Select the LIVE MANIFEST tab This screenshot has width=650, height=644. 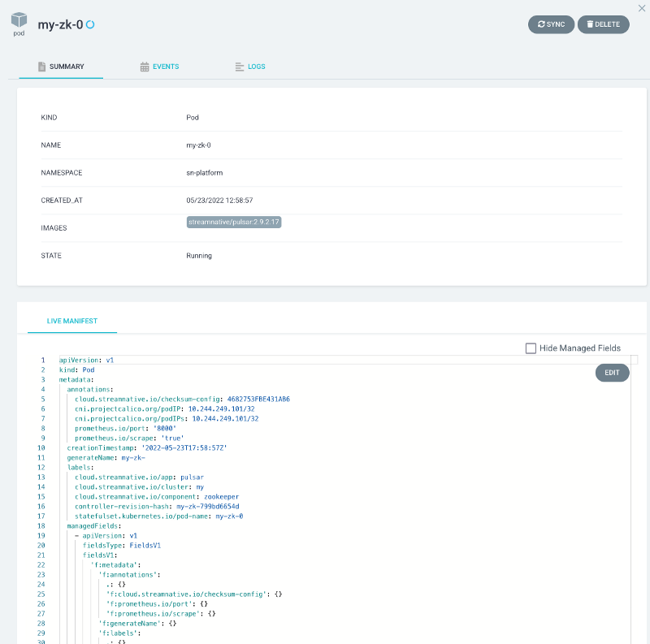pos(72,321)
